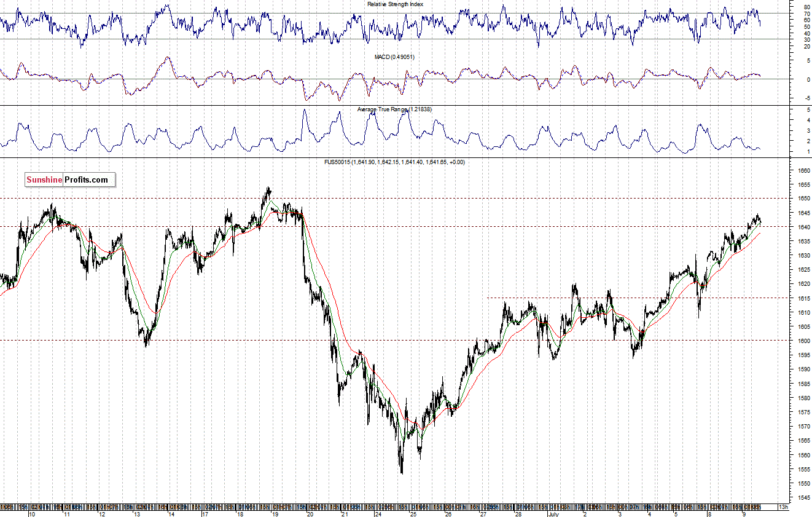Select the MACD (0.49051) panel title
Screen dimensions: 812x517
[x=394, y=57]
